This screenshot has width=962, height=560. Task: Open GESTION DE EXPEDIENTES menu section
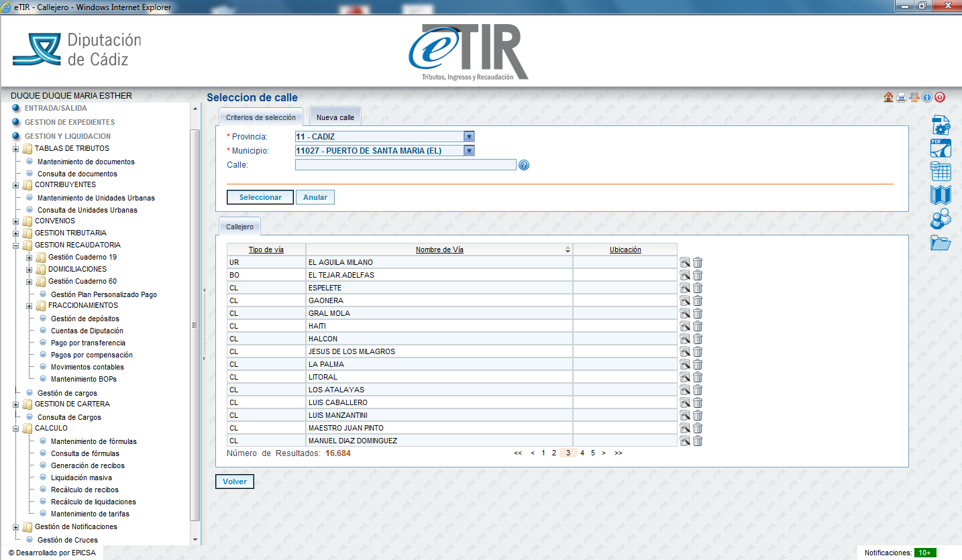pos(70,122)
